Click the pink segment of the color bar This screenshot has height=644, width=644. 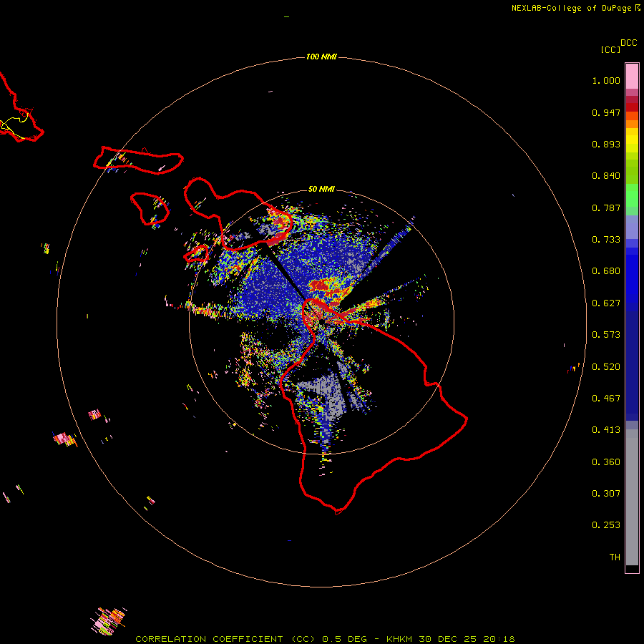[x=632, y=77]
